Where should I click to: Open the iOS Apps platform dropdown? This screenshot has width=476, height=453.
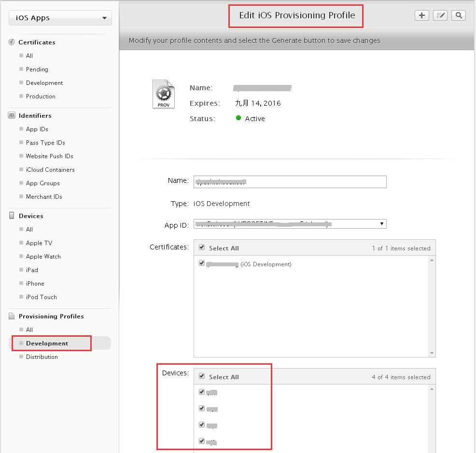[60, 18]
